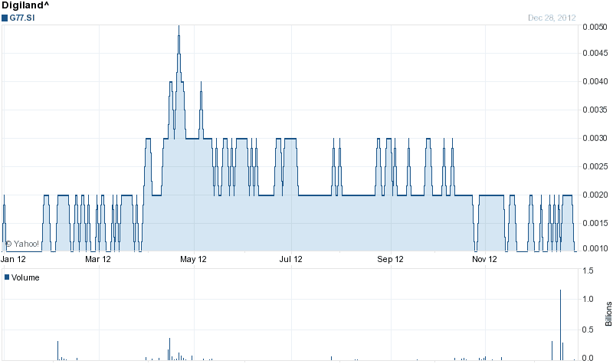The height and width of the screenshot is (364, 613).
Task: Click the 0.0020 price axis value
Action: 595,195
